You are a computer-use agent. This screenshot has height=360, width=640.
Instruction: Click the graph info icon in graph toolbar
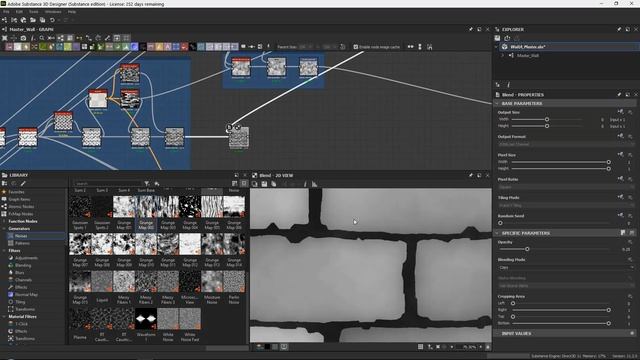(33, 38)
